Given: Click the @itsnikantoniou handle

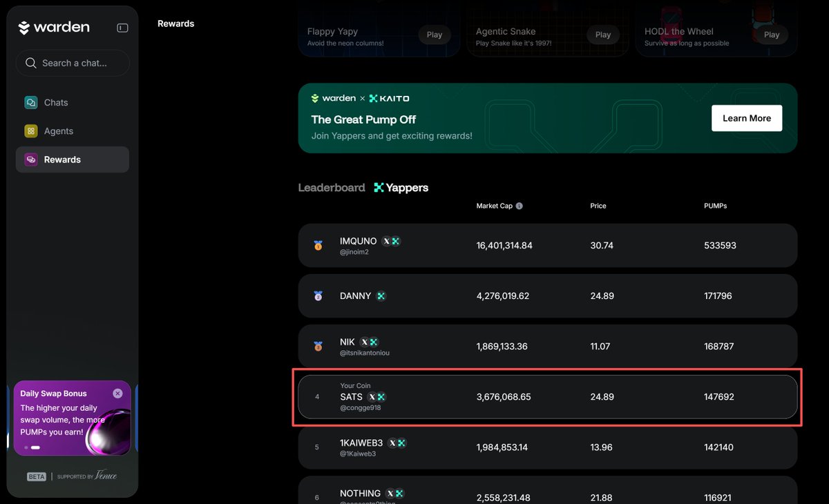Looking at the screenshot, I should [365, 353].
